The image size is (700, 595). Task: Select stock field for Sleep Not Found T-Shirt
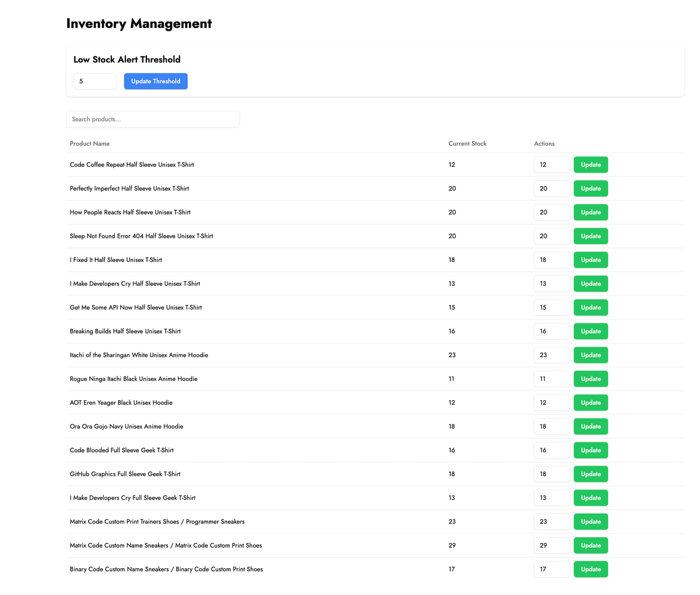point(551,236)
